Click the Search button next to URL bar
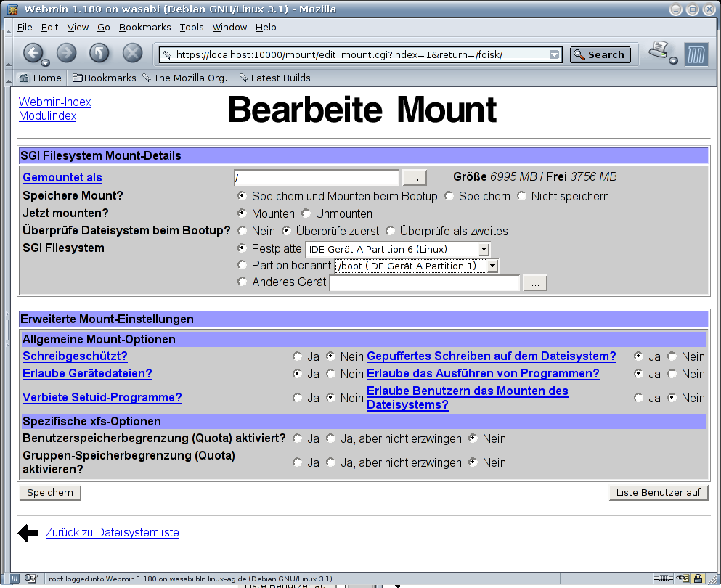Image resolution: width=721 pixels, height=588 pixels. tap(600, 54)
